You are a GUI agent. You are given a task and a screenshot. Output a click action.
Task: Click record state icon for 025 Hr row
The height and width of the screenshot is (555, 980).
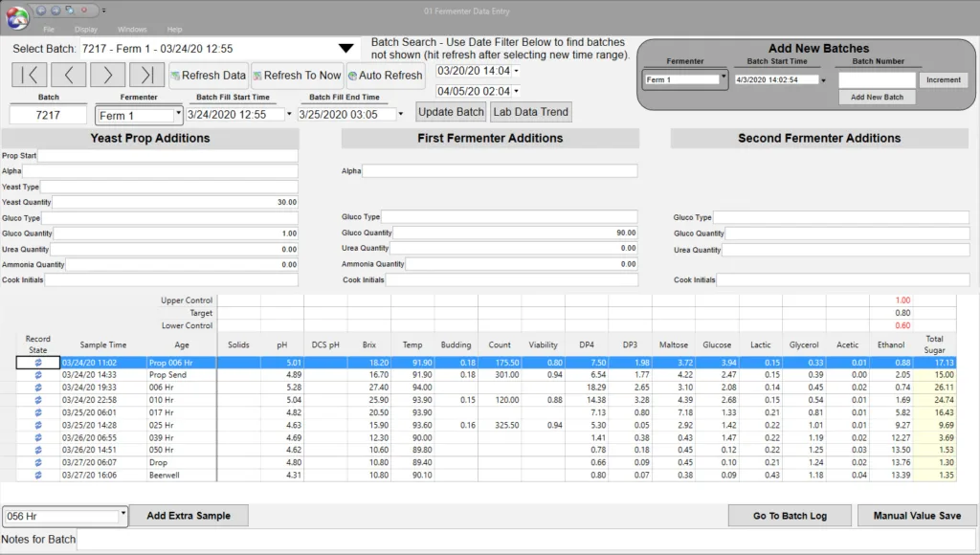[38, 425]
